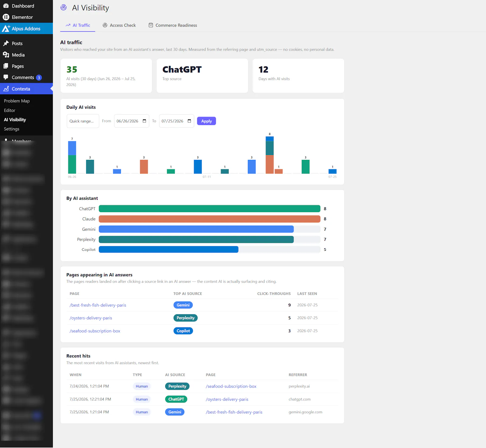486x448 pixels.
Task: Switch to the Commerce Readiness tab
Action: click(173, 25)
